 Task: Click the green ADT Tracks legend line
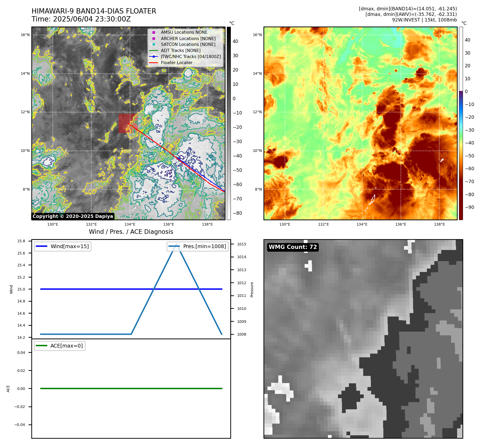pos(154,50)
